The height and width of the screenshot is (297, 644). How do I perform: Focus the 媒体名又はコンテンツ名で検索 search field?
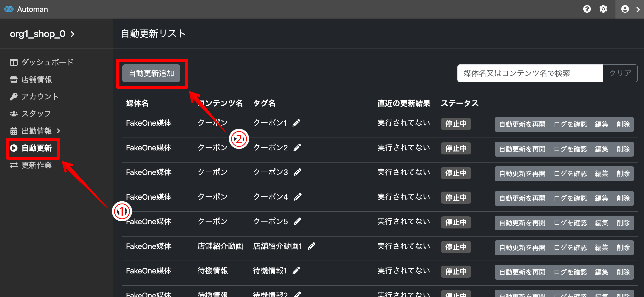click(530, 73)
